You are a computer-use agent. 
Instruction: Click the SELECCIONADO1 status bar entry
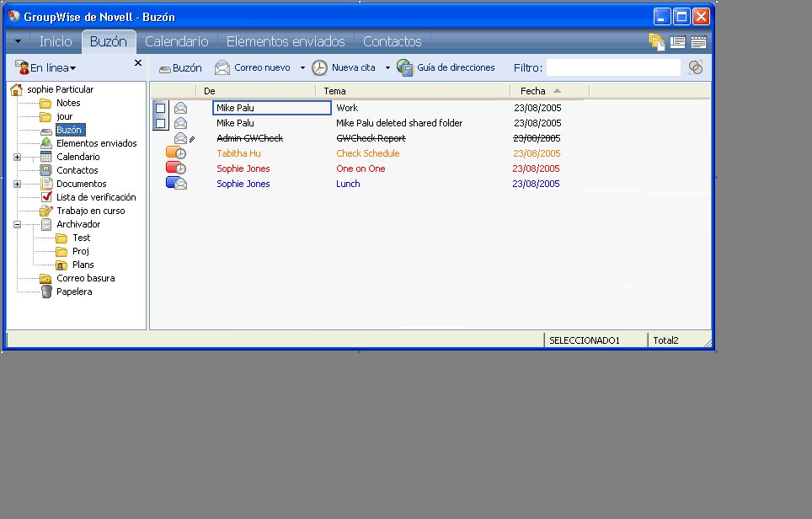[584, 340]
